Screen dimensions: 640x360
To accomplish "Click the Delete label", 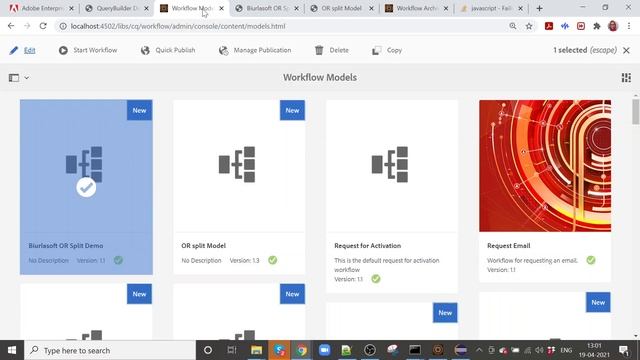I will click(339, 50).
